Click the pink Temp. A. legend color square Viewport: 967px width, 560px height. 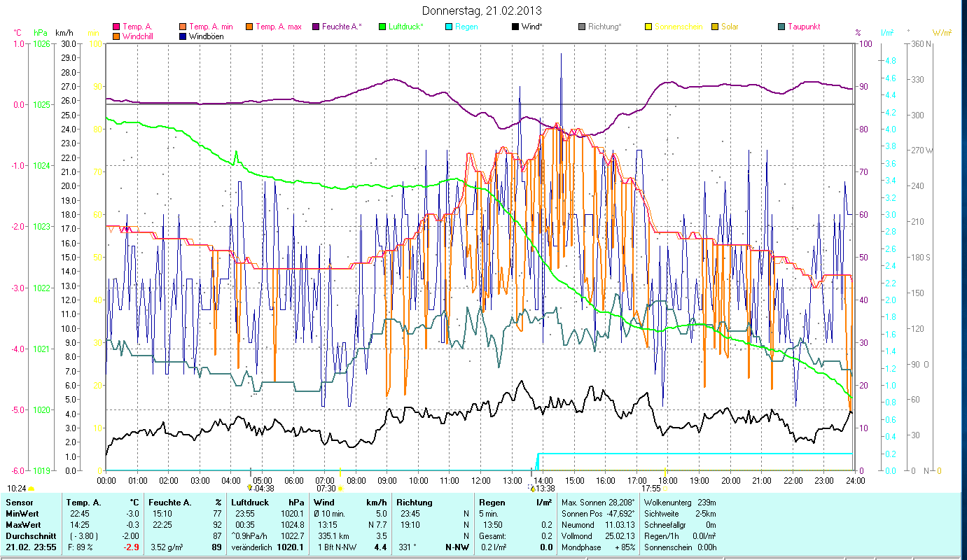click(116, 27)
